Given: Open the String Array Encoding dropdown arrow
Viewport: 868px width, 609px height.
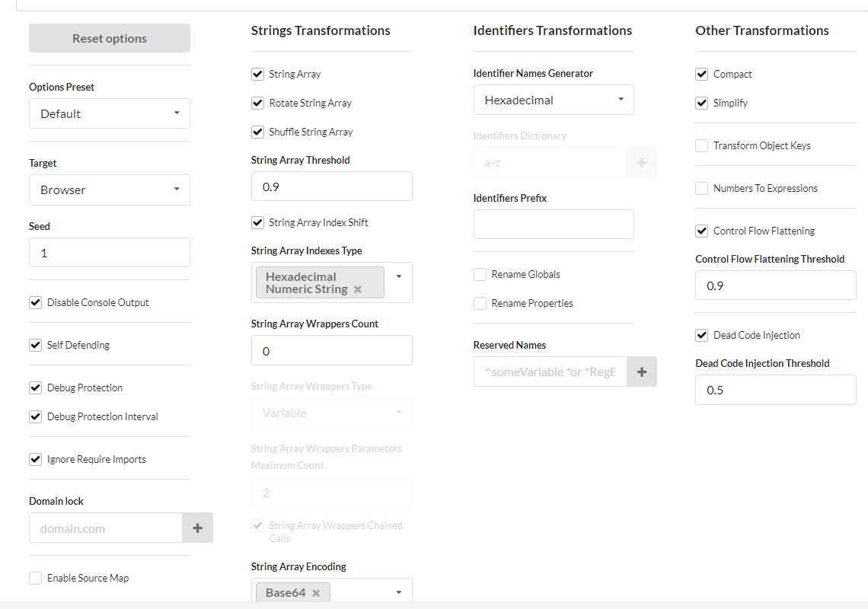Looking at the screenshot, I should click(x=398, y=592).
